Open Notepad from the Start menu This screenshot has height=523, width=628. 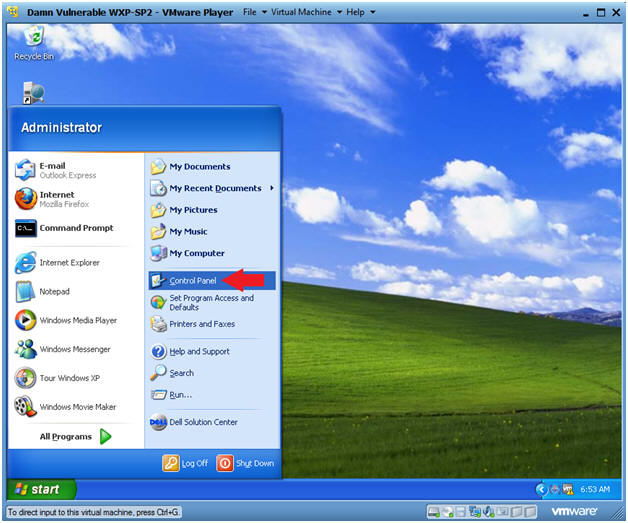[74, 292]
